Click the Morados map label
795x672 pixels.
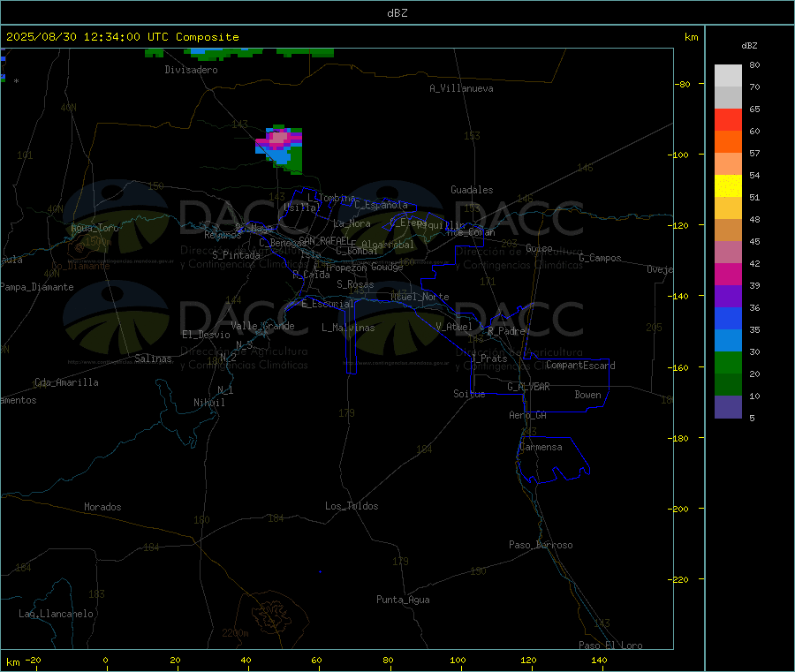point(103,507)
